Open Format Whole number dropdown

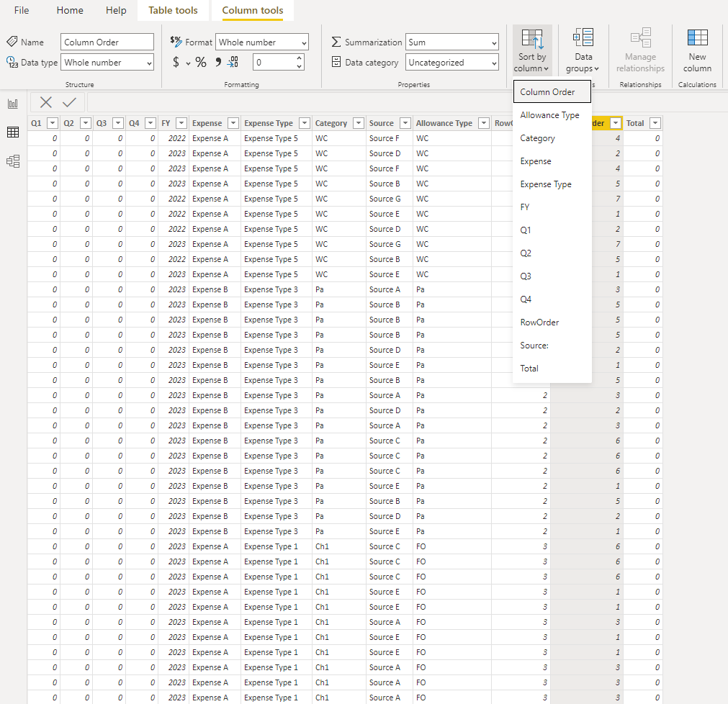pyautogui.click(x=262, y=42)
